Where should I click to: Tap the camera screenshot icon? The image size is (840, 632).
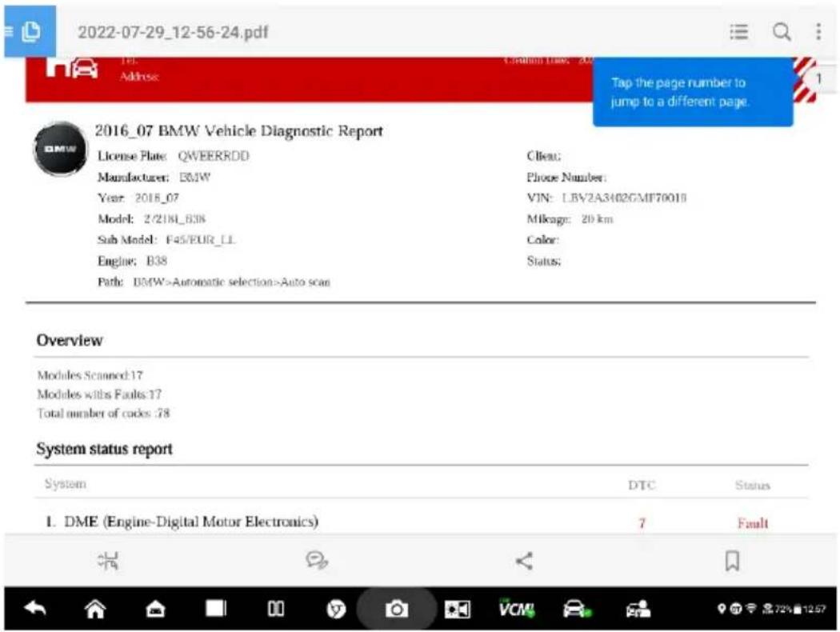point(397,609)
